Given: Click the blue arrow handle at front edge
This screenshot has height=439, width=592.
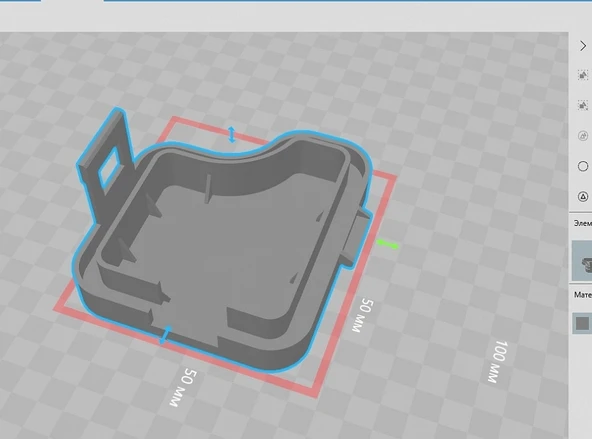Looking at the screenshot, I should pyautogui.click(x=165, y=335).
